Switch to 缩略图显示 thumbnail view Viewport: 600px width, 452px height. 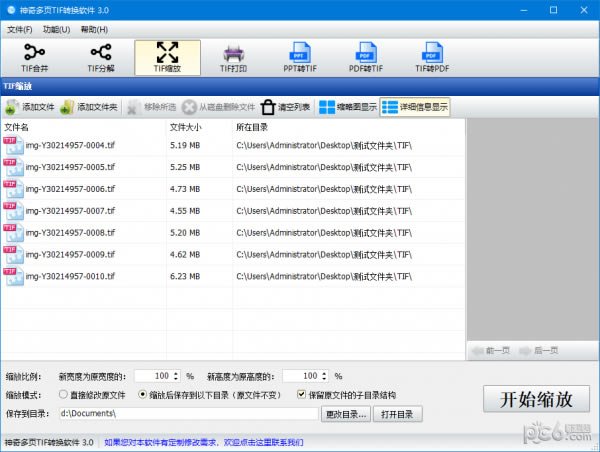[348, 107]
